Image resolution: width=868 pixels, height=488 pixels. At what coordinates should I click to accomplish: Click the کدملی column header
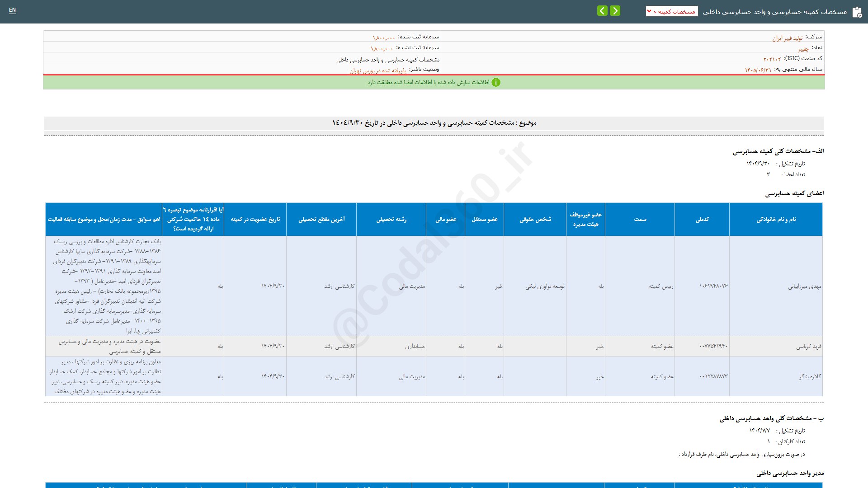coord(702,220)
